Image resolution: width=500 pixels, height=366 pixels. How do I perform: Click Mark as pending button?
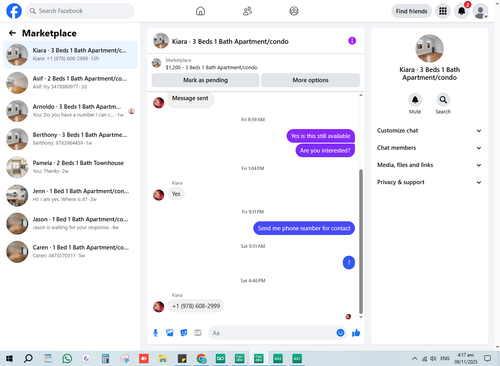pos(206,80)
